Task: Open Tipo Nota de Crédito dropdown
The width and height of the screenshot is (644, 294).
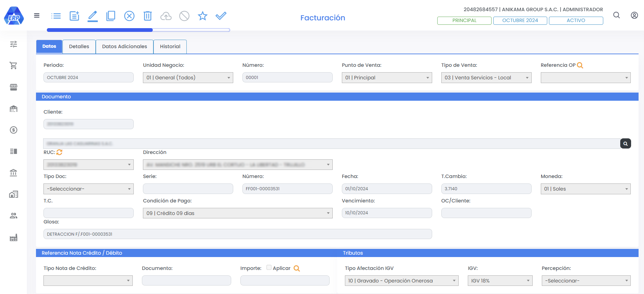Action: [88, 281]
